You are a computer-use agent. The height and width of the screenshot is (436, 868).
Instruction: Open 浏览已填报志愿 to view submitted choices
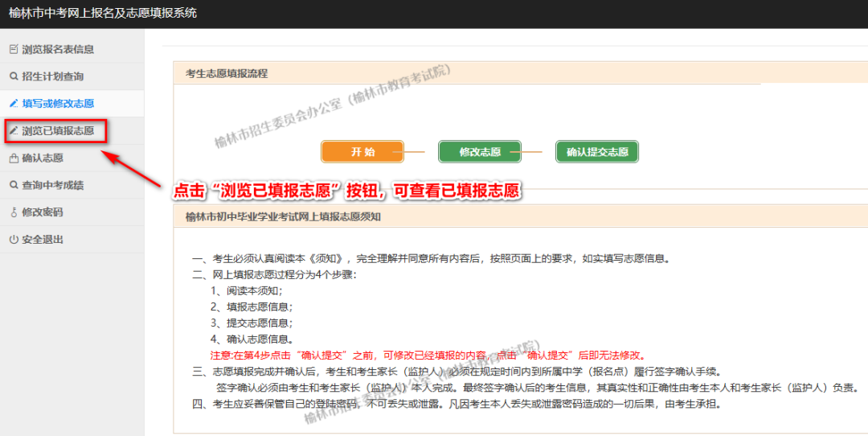tap(58, 130)
